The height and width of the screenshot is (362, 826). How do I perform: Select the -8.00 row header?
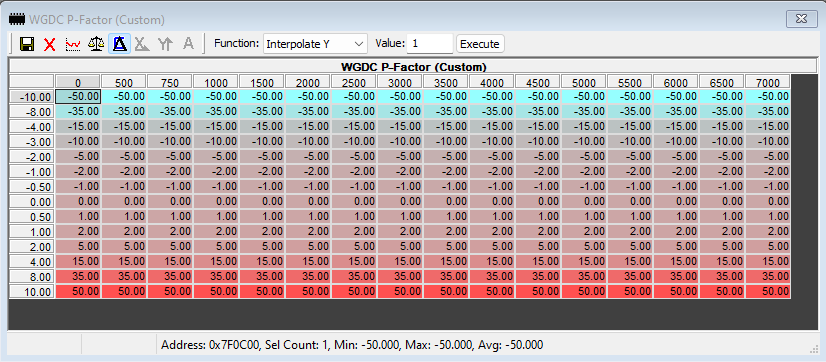[x=32, y=112]
